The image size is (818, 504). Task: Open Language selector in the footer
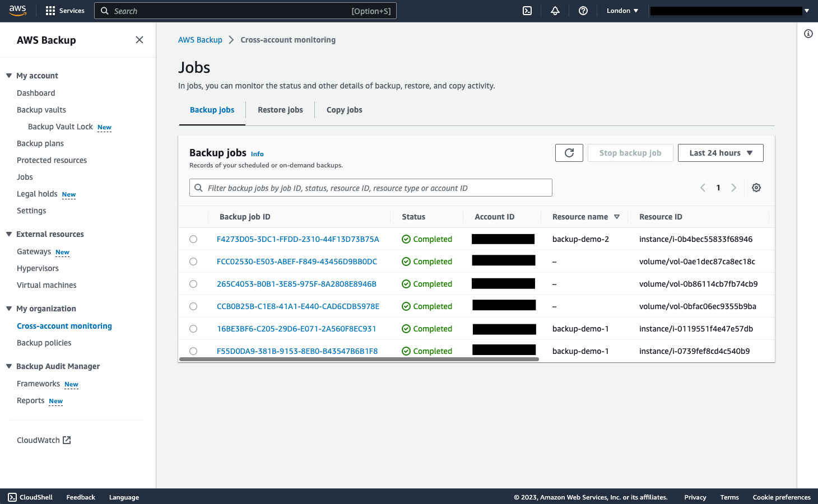[124, 497]
